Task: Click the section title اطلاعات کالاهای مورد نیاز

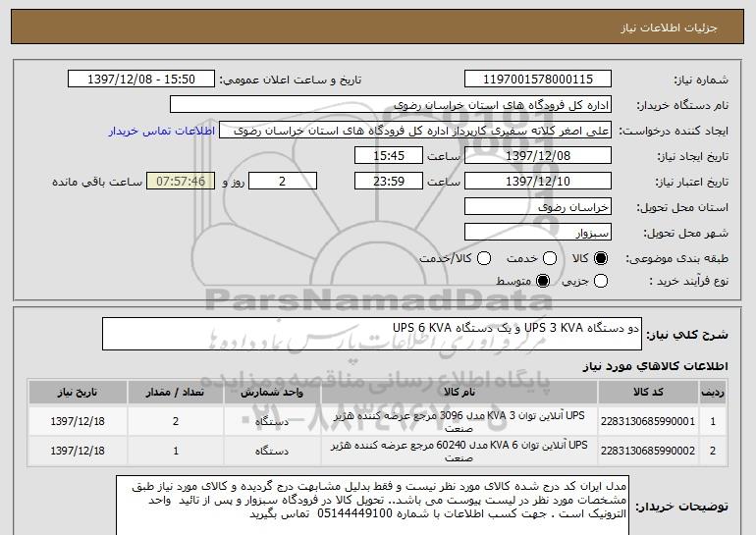Action: coord(655,366)
